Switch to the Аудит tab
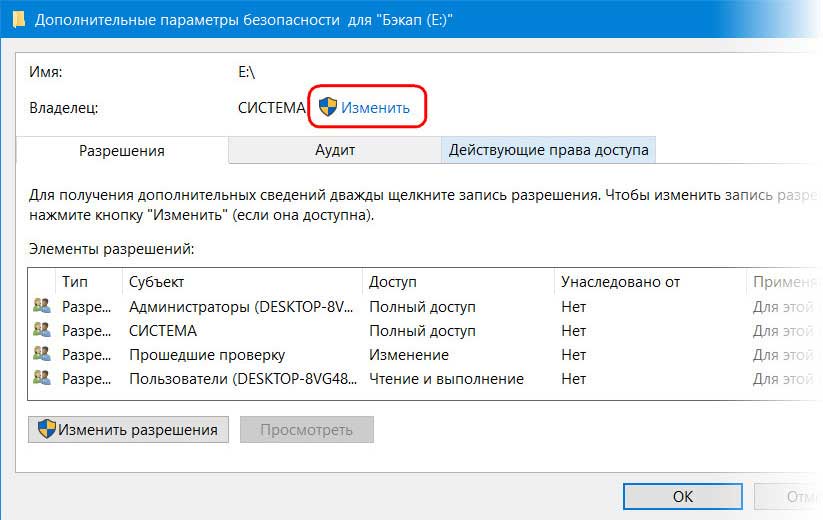 point(334,150)
